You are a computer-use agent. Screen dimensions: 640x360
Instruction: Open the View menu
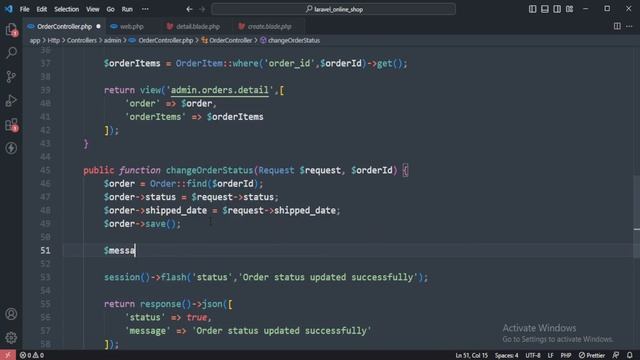pyautogui.click(x=93, y=9)
